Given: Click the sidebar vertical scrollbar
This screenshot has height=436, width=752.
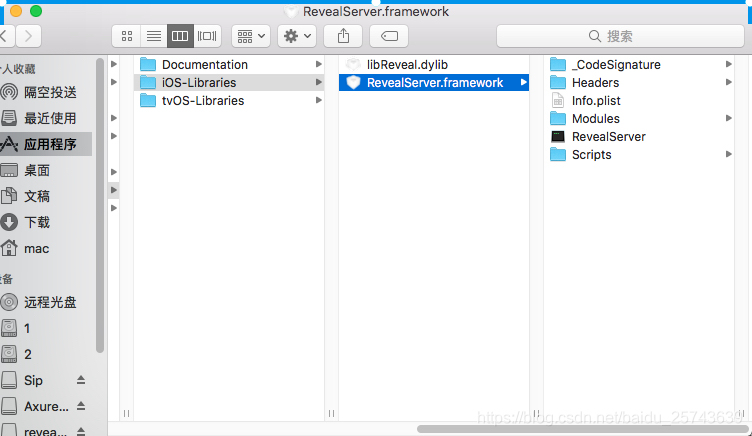Looking at the screenshot, I should pos(100,205).
